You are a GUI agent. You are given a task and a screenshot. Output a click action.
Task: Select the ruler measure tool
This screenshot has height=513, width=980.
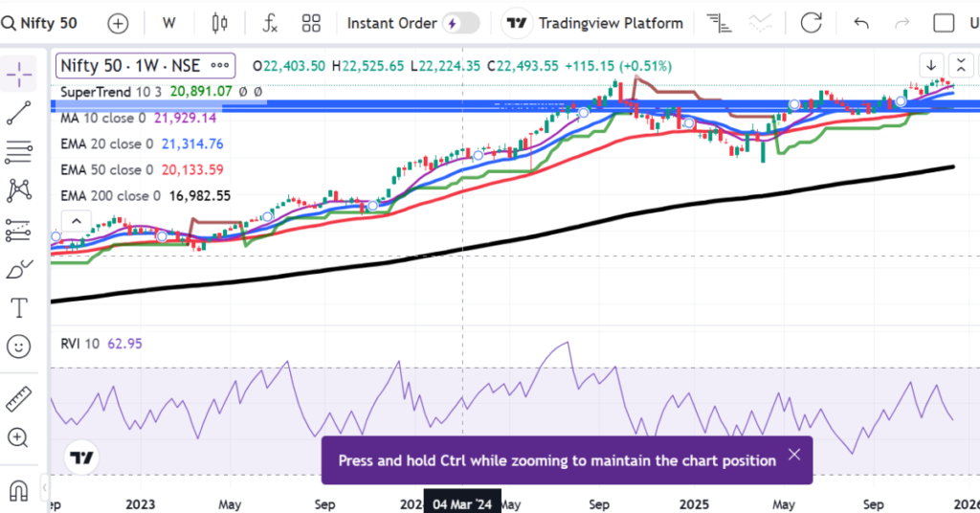[x=19, y=399]
